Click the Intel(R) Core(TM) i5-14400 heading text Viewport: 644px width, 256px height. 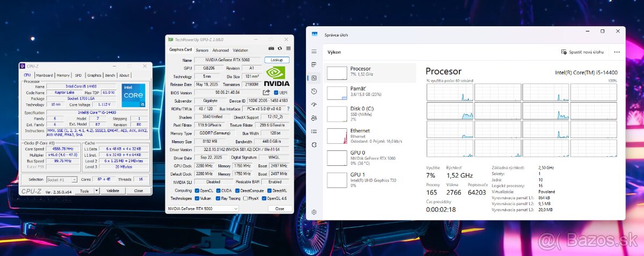coord(586,72)
